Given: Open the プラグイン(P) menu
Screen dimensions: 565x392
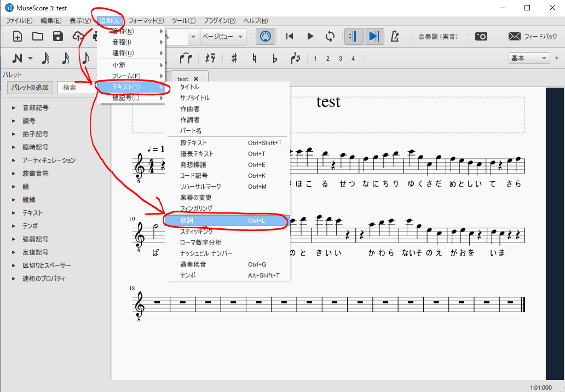Looking at the screenshot, I should coord(220,21).
